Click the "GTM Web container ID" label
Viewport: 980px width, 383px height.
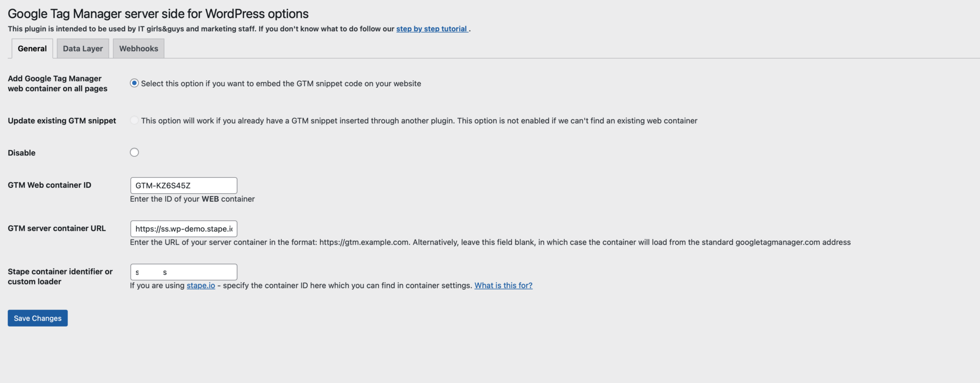tap(49, 185)
